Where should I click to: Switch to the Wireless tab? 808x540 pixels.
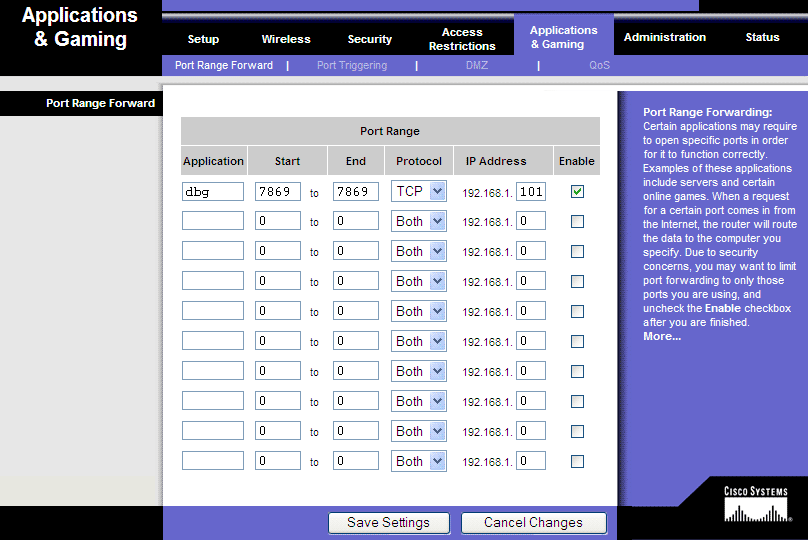point(286,39)
